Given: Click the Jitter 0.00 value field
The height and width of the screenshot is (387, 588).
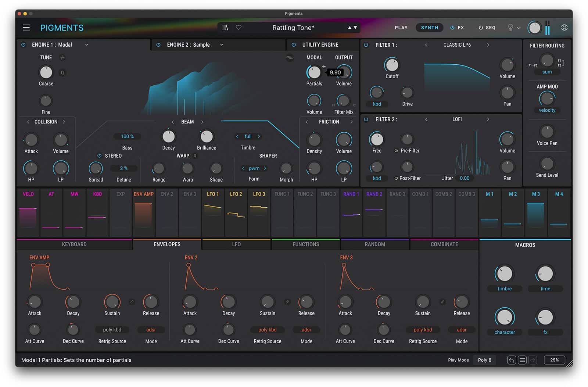Looking at the screenshot, I should tap(465, 178).
